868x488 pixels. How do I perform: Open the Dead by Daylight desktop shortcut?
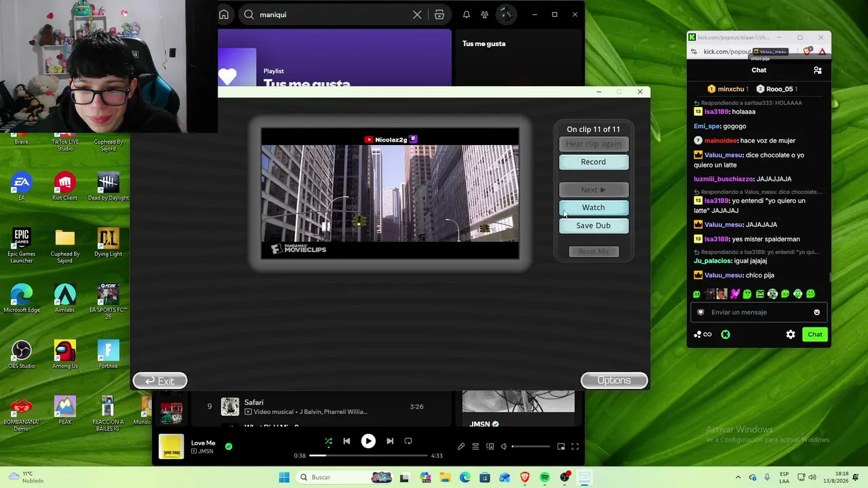pyautogui.click(x=108, y=186)
